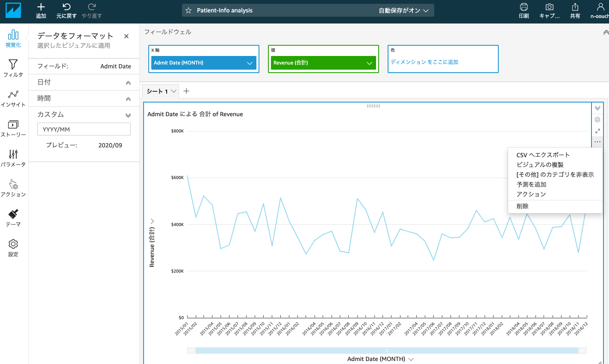The width and height of the screenshot is (609, 364).
Task: Click the chart's horizontal scrollbar
Action: (387, 350)
